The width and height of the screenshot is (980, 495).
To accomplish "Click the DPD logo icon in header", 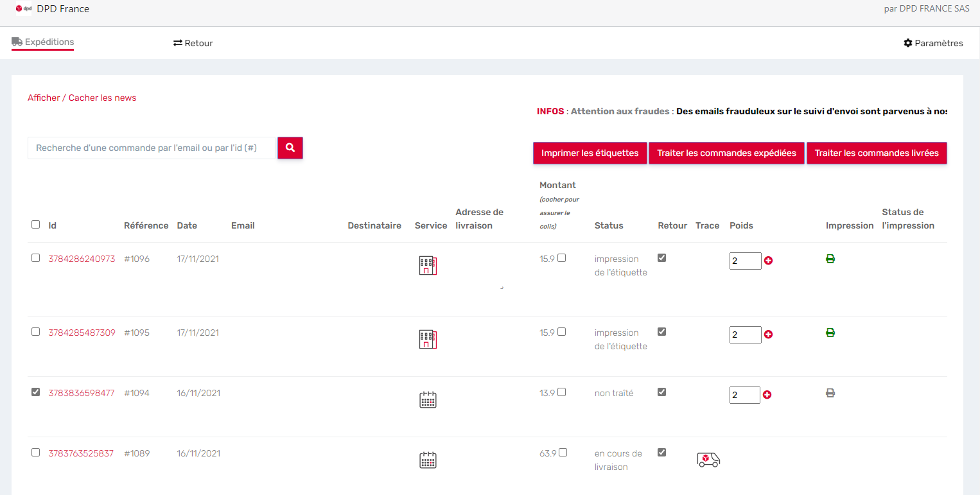I will coord(24,9).
